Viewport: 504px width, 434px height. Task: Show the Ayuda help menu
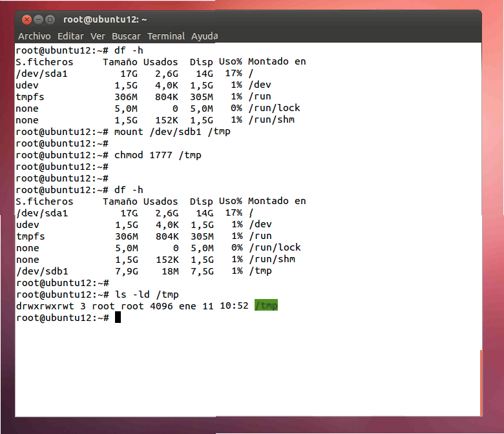point(204,36)
